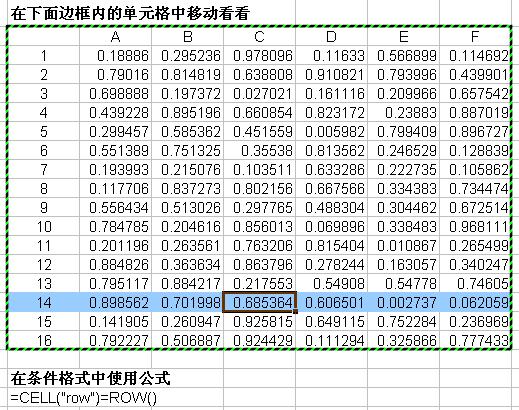Select cell containing 0.701998
This screenshot has width=519, height=410.
(187, 302)
